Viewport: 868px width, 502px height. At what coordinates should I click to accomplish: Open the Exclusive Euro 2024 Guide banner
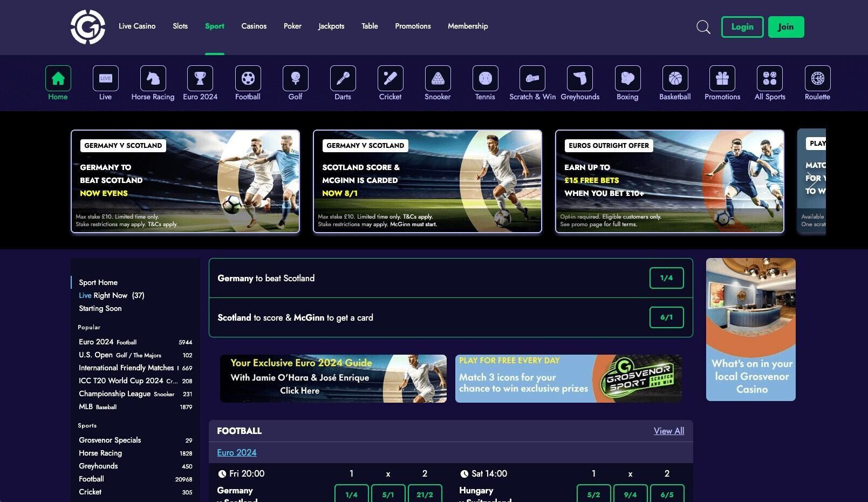[333, 378]
